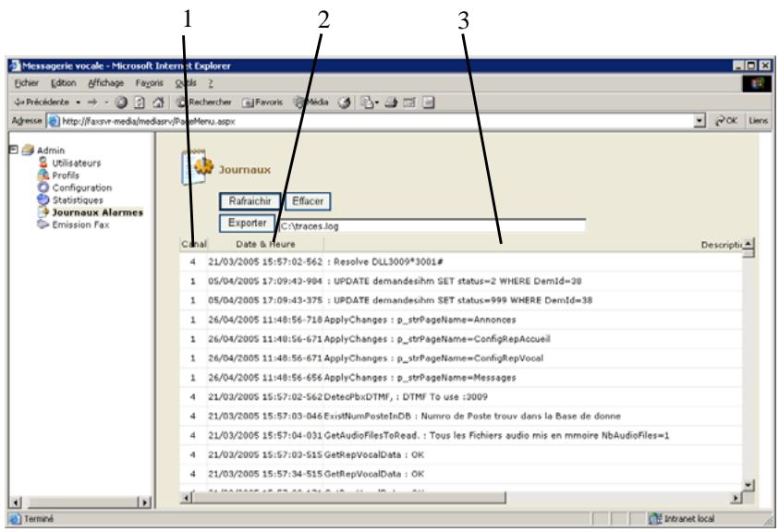779x532 pixels.
Task: Click the Internet Explorer icon in the title bar
Action: (15, 66)
